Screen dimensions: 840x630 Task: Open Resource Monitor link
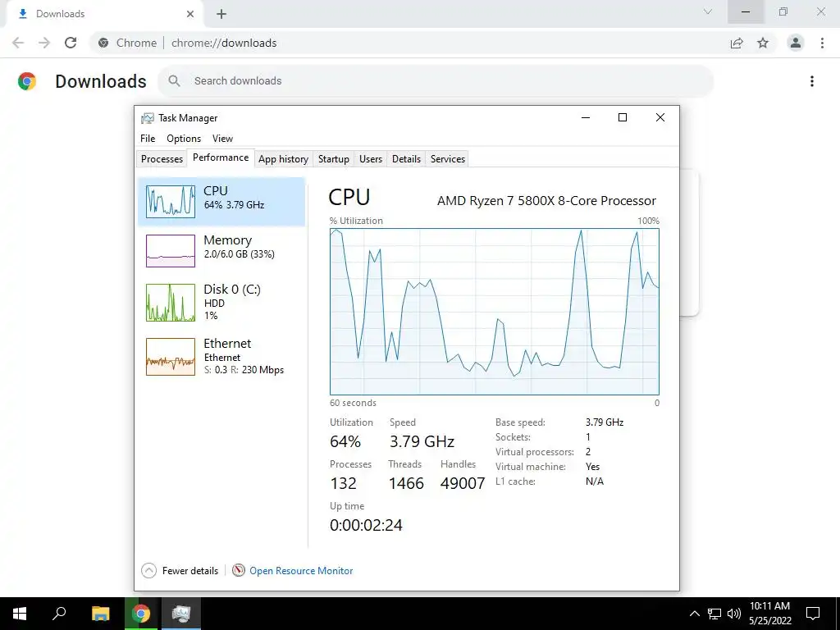pyautogui.click(x=301, y=571)
